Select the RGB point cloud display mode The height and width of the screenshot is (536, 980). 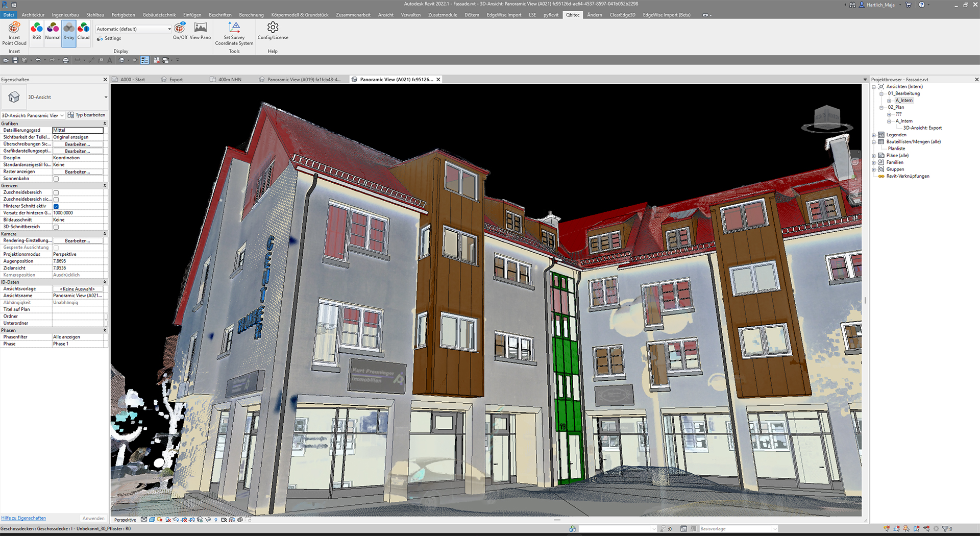36,33
